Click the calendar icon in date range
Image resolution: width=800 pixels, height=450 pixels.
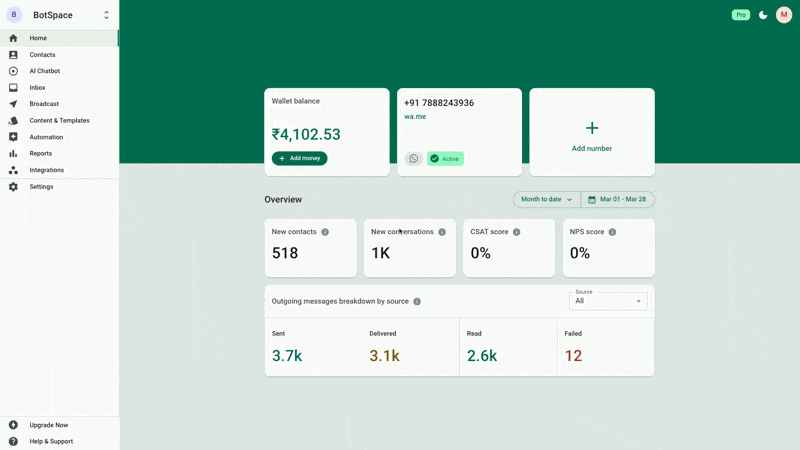592,199
